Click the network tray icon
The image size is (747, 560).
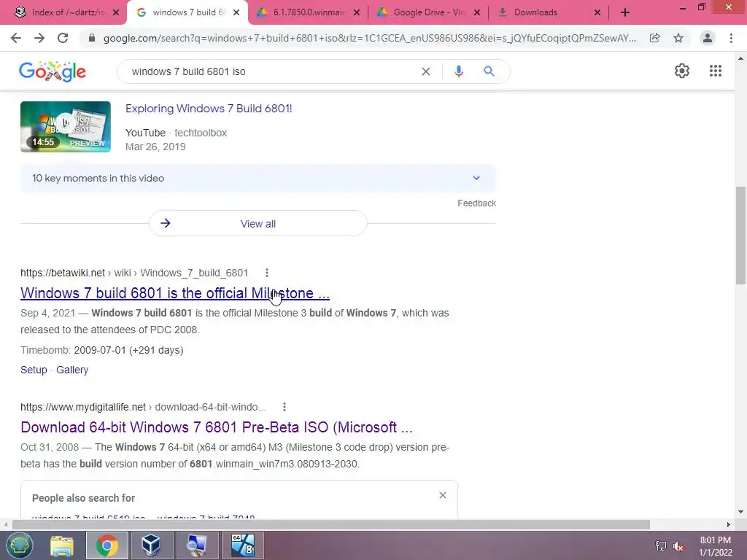660,546
